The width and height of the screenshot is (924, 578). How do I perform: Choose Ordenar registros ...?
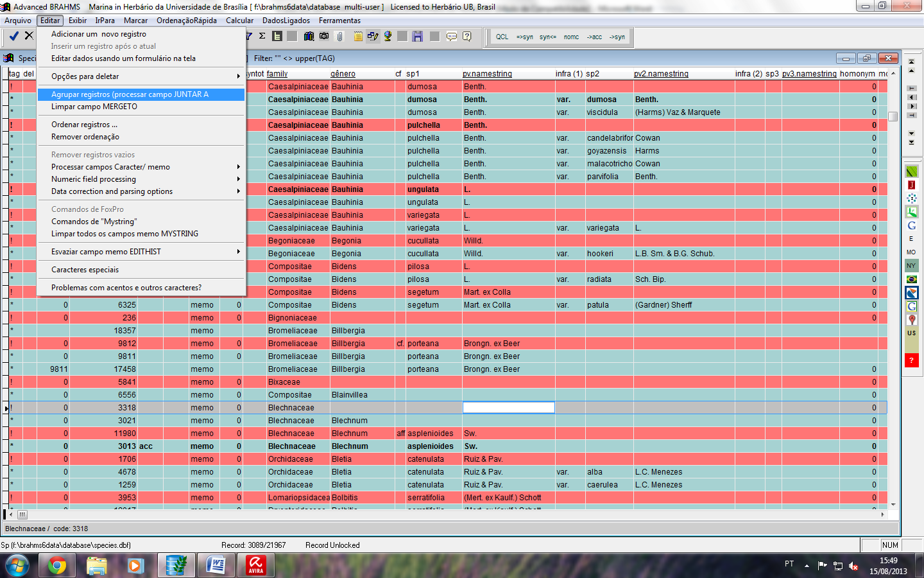coord(141,125)
